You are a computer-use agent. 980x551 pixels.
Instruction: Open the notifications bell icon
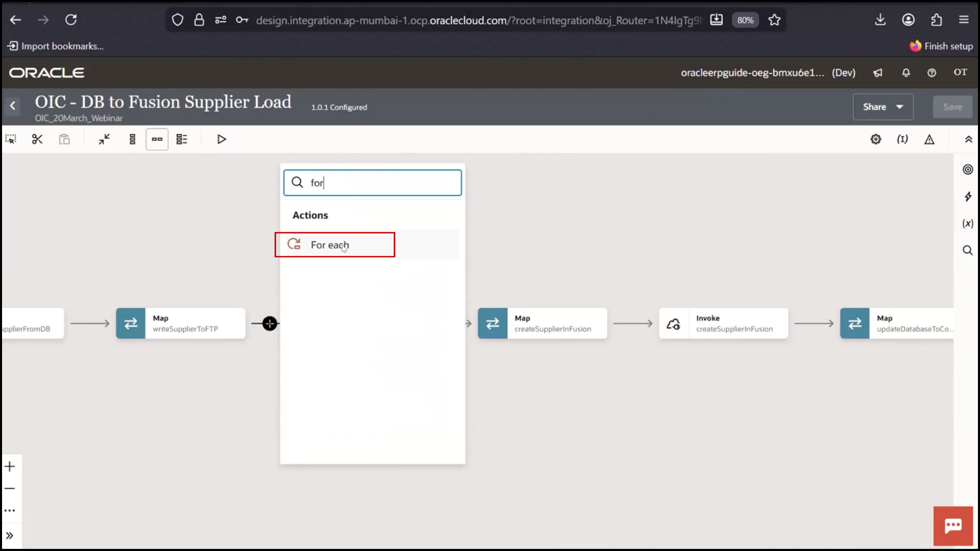coord(906,72)
